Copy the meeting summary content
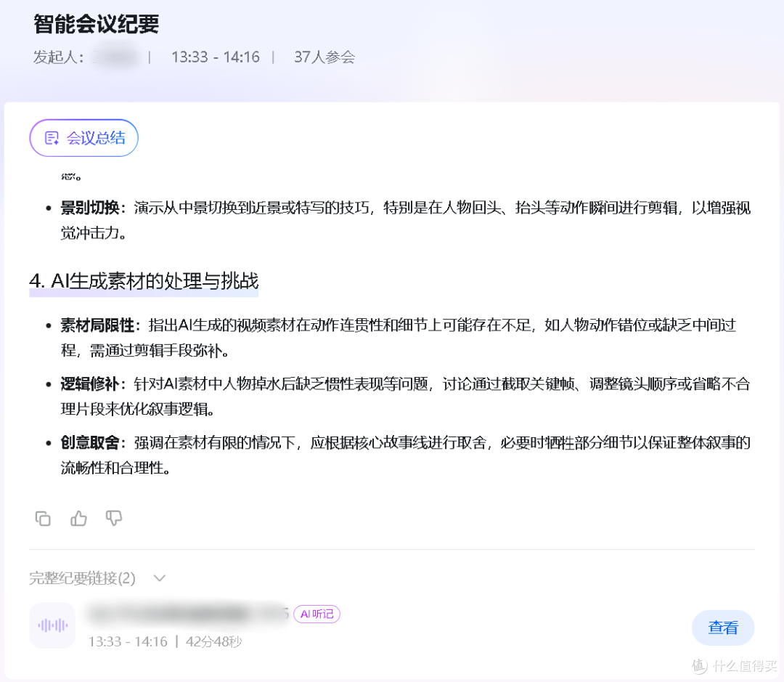The height and width of the screenshot is (682, 784). pyautogui.click(x=43, y=519)
